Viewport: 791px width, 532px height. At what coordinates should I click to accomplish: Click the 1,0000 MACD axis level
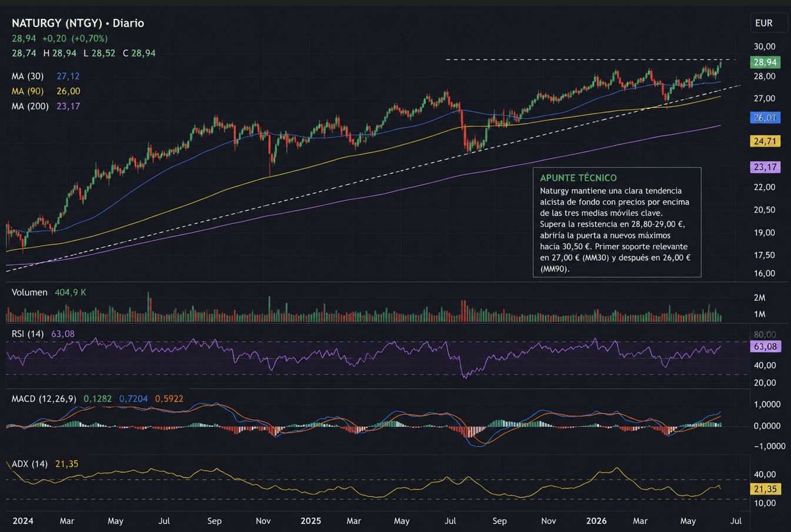(767, 404)
